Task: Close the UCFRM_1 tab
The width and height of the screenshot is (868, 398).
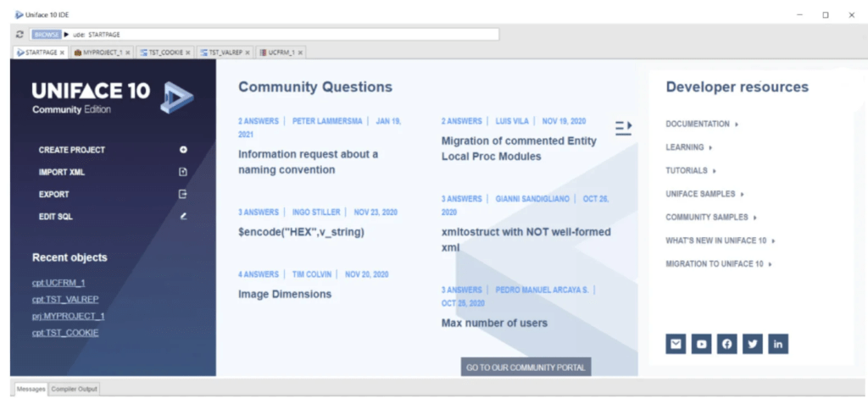Action: (300, 53)
